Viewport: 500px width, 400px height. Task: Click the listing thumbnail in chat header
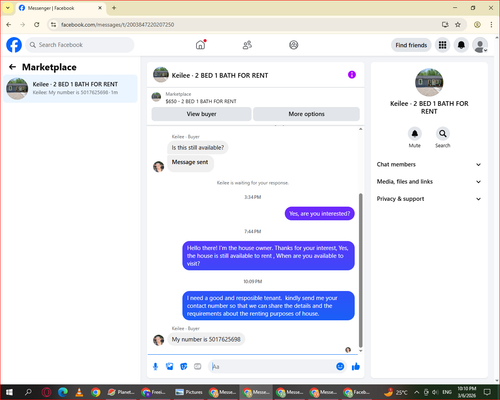(x=161, y=75)
